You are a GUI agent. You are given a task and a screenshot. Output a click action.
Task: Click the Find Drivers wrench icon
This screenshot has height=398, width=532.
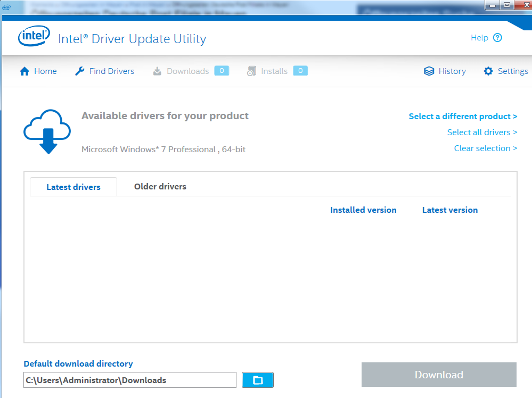80,71
